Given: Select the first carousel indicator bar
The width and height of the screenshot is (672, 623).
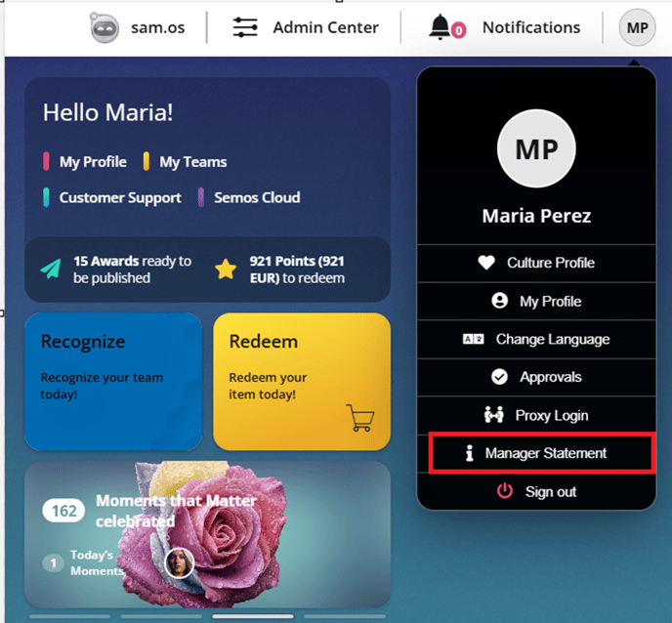Looking at the screenshot, I should pos(70,616).
